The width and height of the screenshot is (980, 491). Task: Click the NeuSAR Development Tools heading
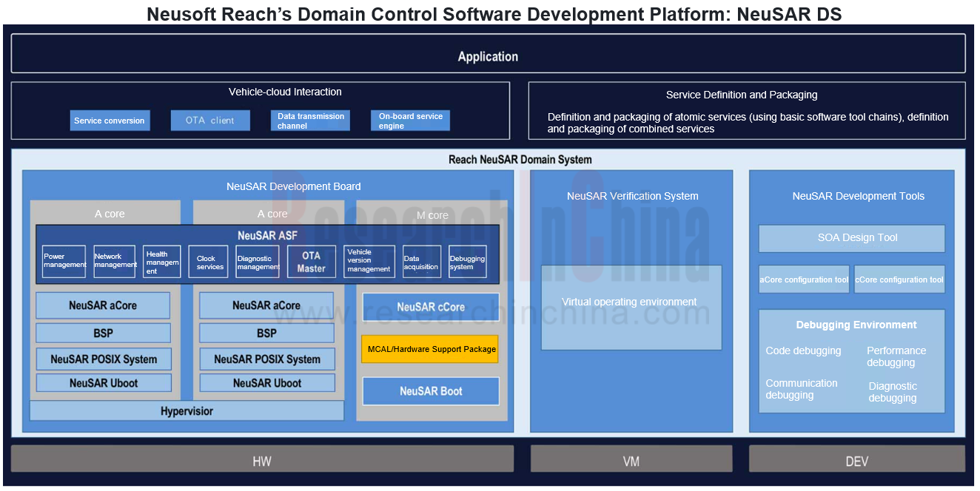[x=859, y=196]
